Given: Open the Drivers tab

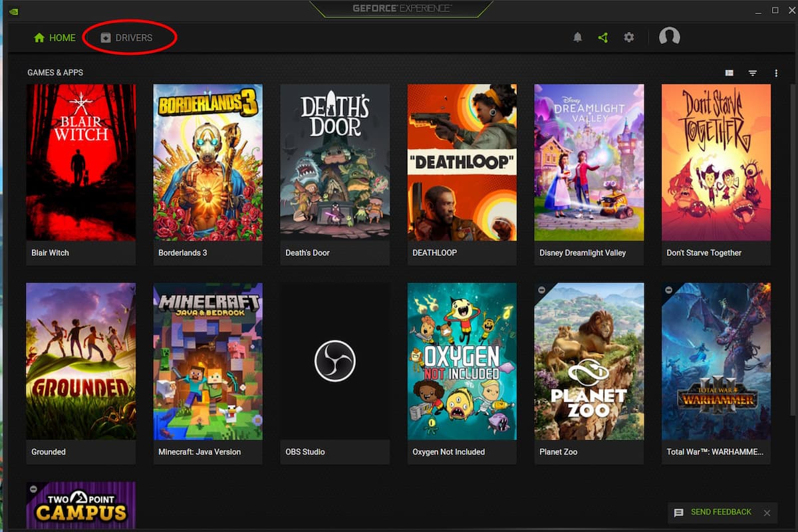Looking at the screenshot, I should [x=126, y=38].
